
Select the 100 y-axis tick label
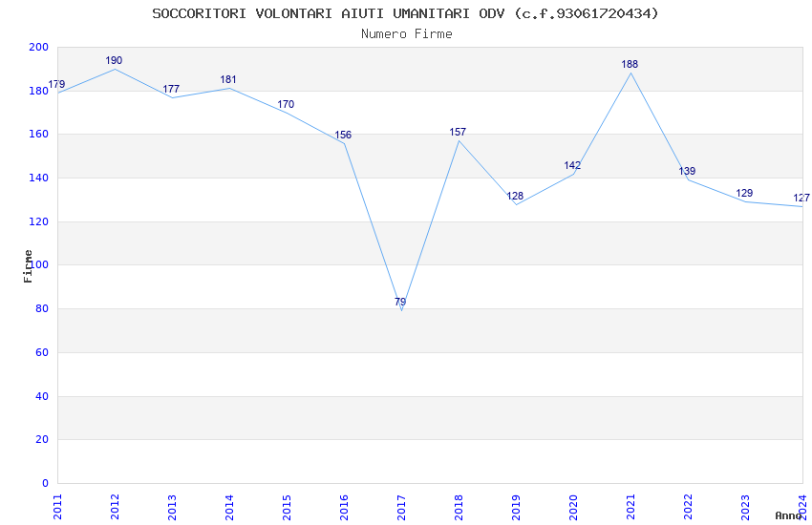click(39, 264)
